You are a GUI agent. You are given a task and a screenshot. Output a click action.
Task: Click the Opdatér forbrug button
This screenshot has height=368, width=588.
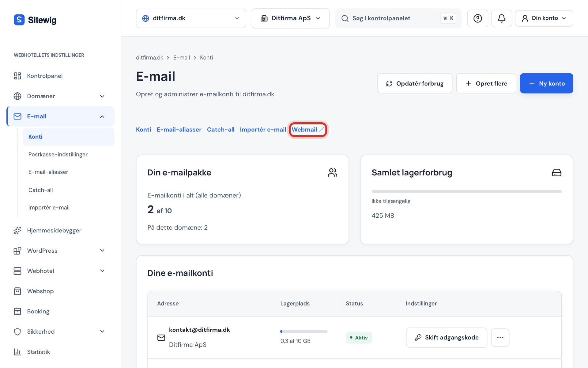(415, 83)
